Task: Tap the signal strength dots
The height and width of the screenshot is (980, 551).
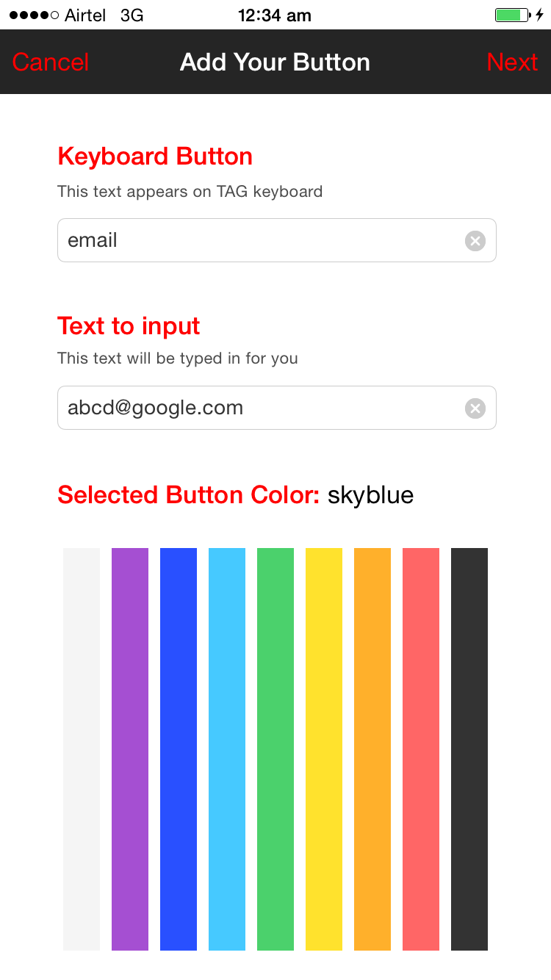Action: tap(34, 15)
